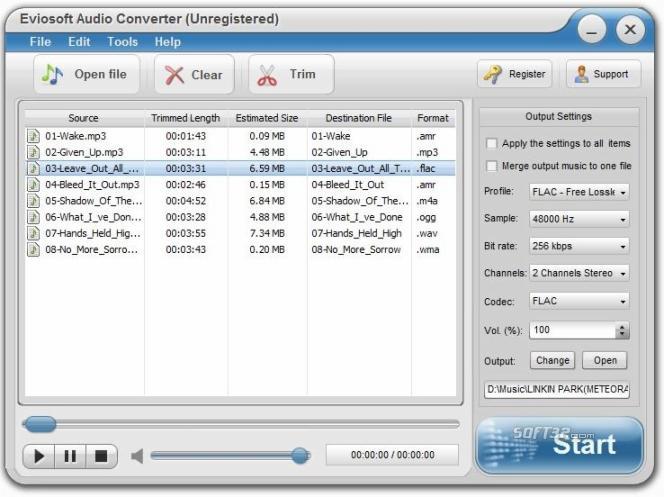Sort by the Estimated Size column header
Image resolution: width=664 pixels, height=497 pixels.
coord(267,118)
